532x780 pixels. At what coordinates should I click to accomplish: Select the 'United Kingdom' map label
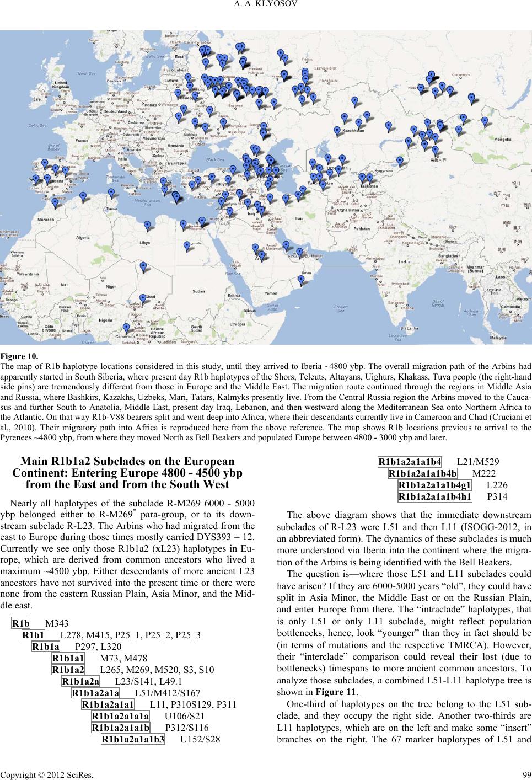(60, 85)
